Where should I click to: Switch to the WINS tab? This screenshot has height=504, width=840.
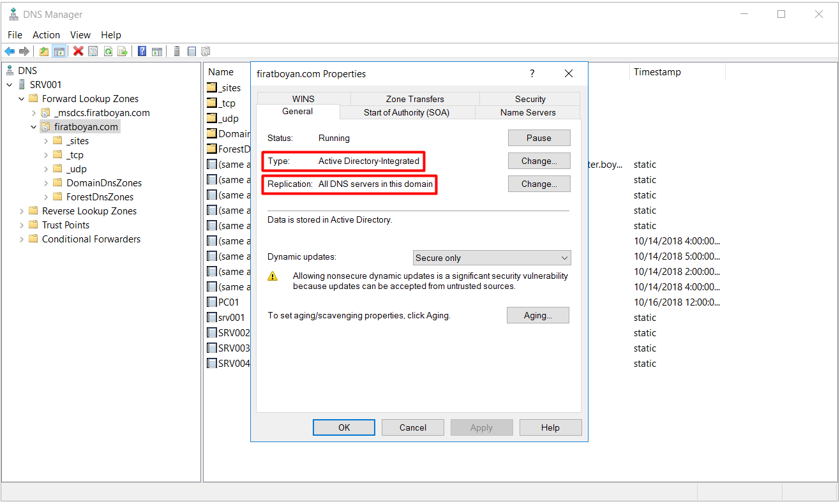click(303, 99)
